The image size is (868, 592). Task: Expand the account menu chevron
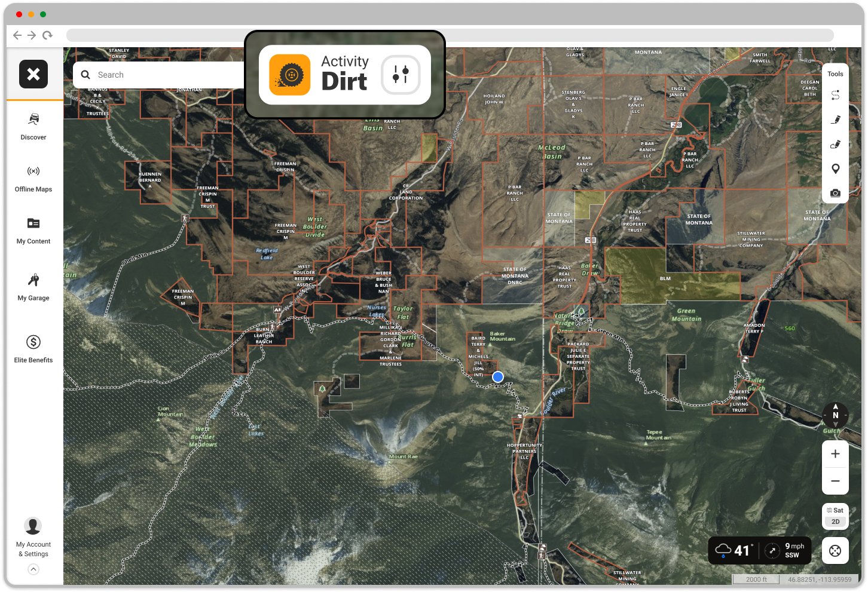[x=33, y=569]
